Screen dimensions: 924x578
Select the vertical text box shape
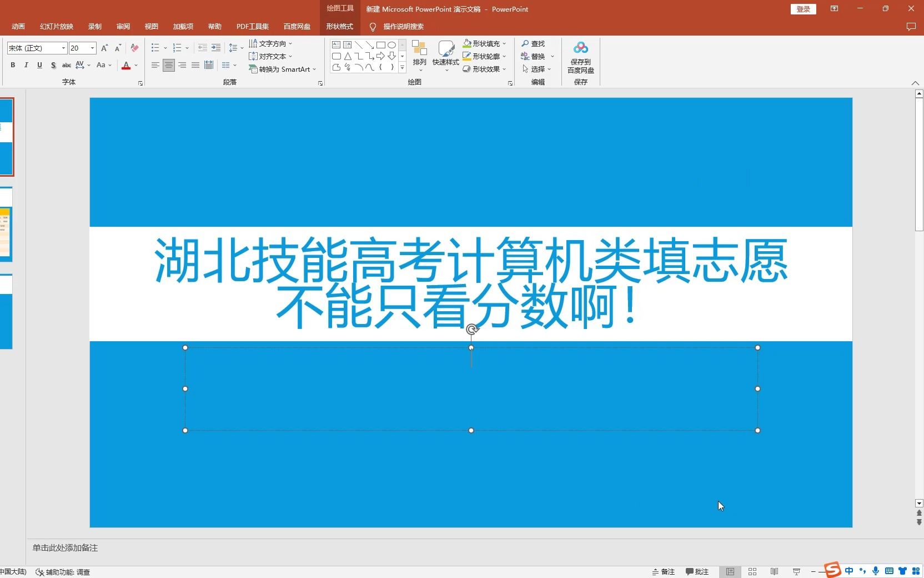click(x=348, y=44)
